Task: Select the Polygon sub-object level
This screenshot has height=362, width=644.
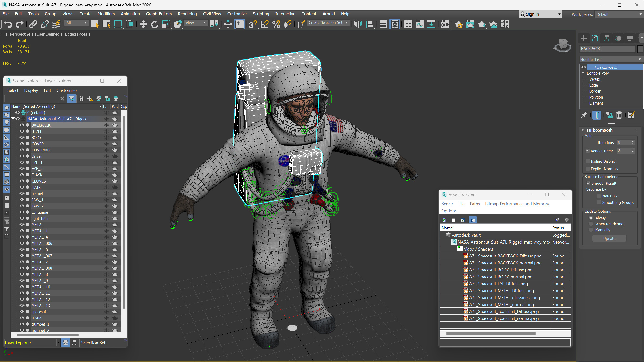Action: [x=596, y=97]
